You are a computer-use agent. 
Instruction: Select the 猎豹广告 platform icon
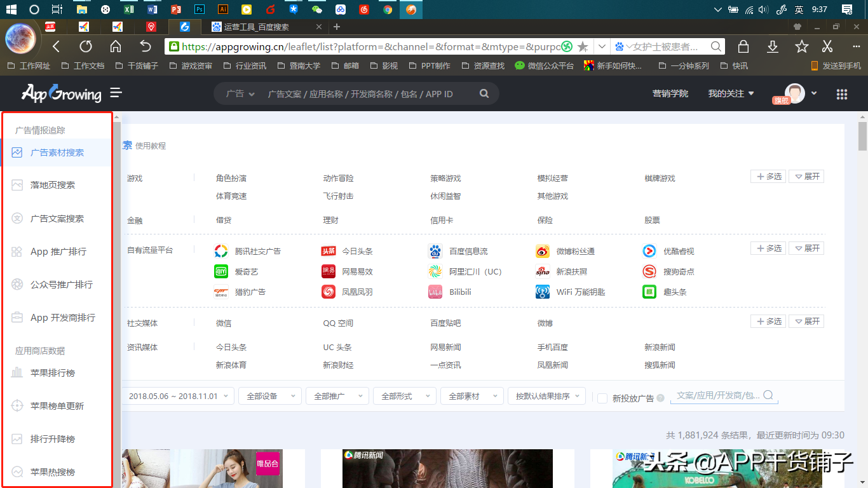(x=221, y=292)
